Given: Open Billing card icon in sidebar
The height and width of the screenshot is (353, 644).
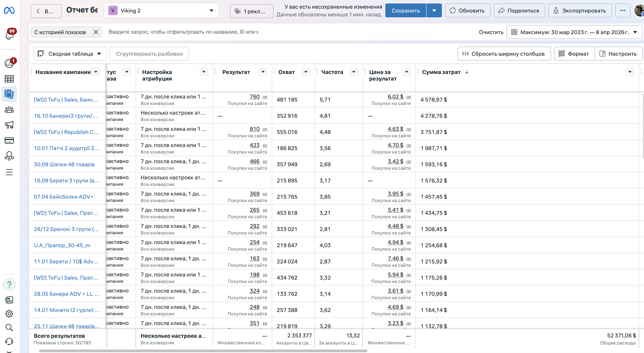Looking at the screenshot, I should pos(9,140).
